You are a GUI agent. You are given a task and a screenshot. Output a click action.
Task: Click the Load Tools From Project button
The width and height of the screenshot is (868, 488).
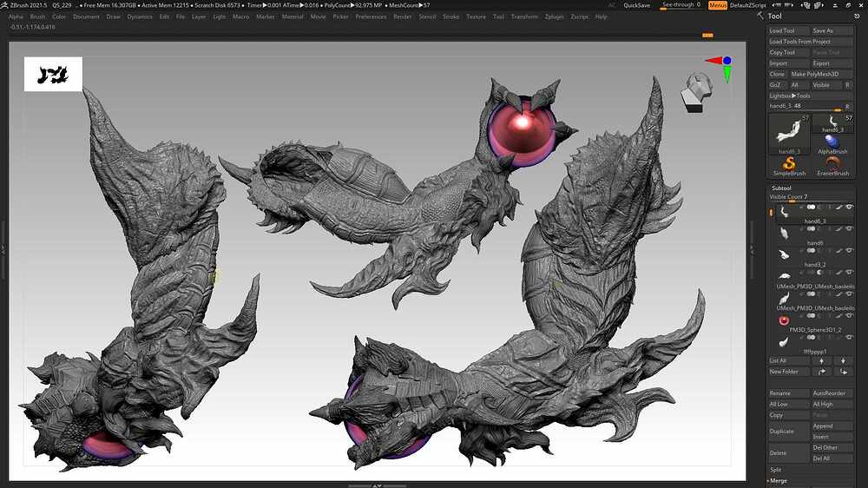click(811, 42)
